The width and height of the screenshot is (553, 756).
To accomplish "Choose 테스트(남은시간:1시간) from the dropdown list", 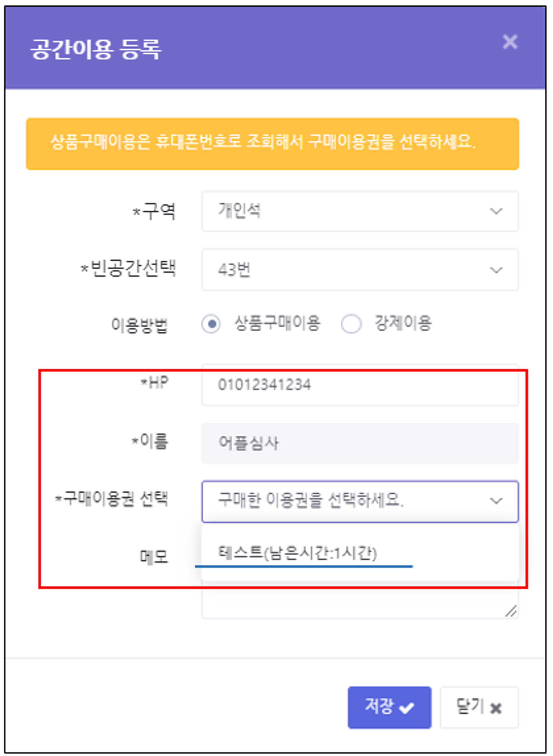I will tap(297, 553).
